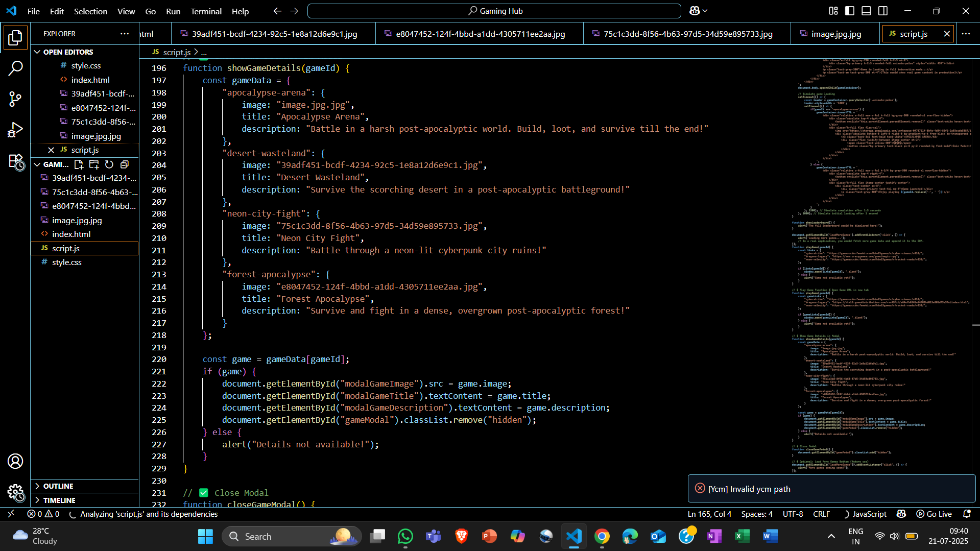Click the New File icon in explorer
Viewport: 980px width, 551px height.
tap(79, 164)
